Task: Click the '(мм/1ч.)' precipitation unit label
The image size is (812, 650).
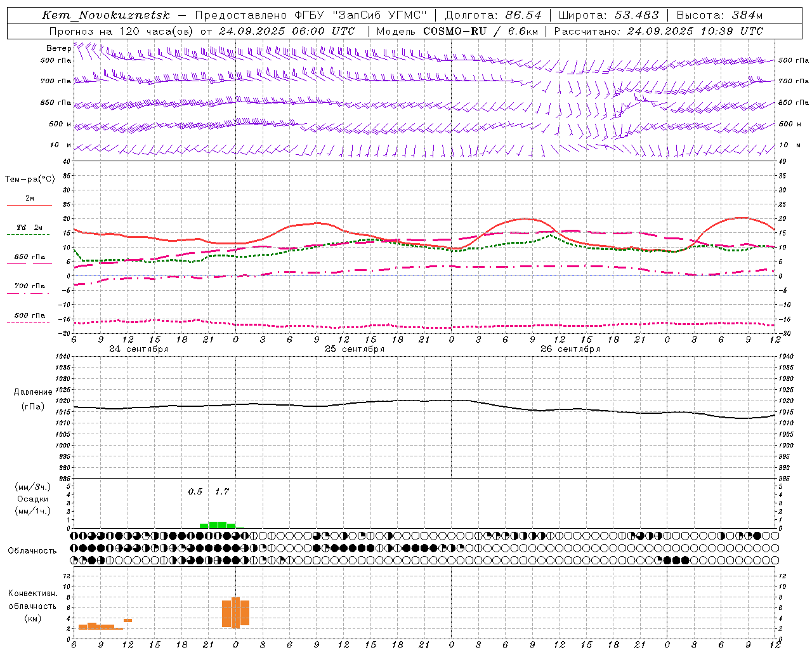Action: click(x=33, y=511)
